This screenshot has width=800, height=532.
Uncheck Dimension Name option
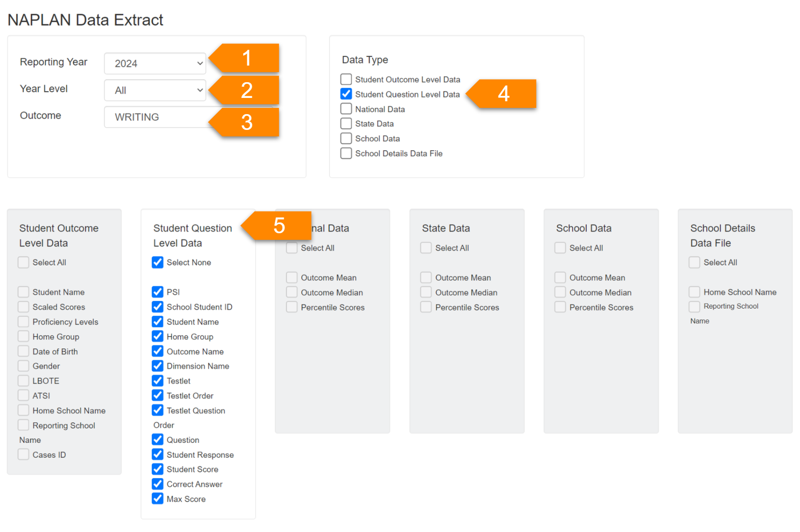(158, 366)
